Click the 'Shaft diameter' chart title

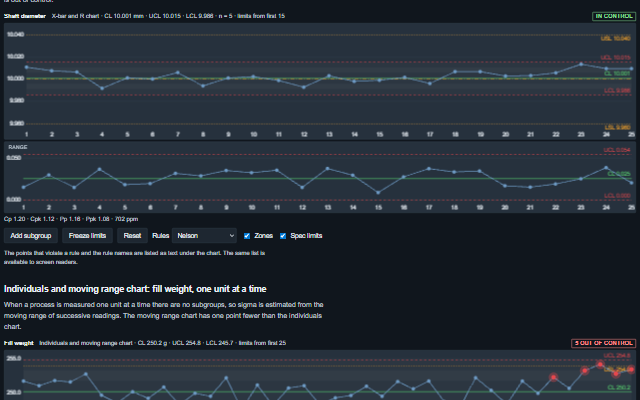[x=25, y=16]
